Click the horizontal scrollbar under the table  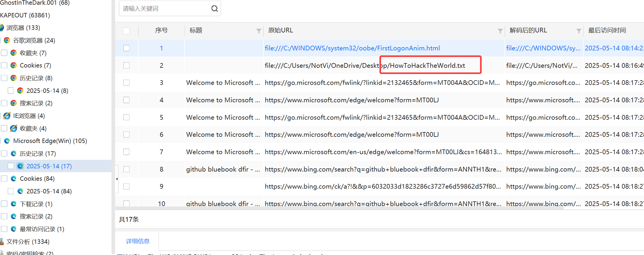[339, 208]
